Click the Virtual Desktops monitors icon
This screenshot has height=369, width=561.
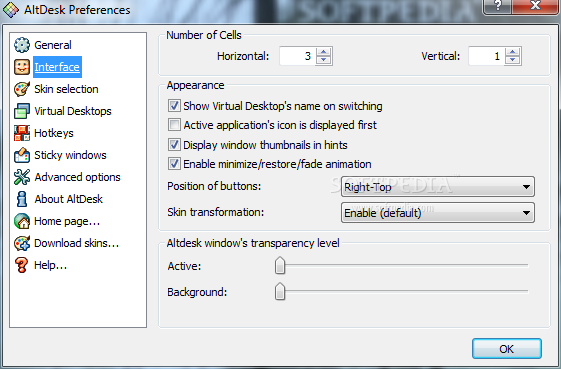[x=22, y=111]
